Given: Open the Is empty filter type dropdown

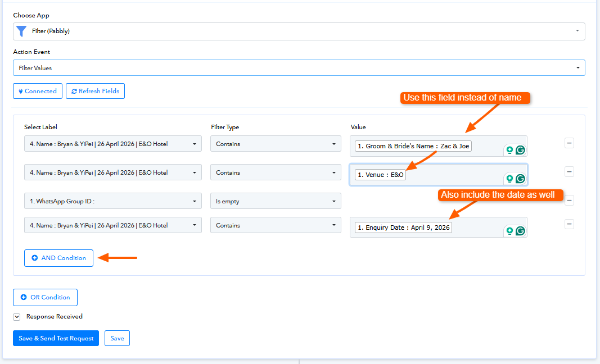Looking at the screenshot, I should tap(276, 201).
